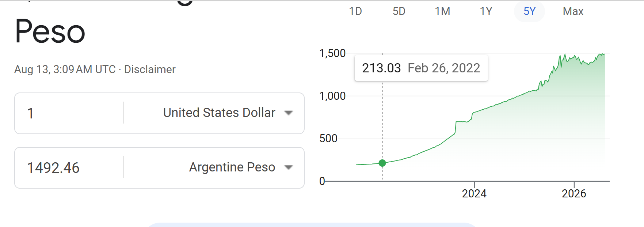Open United States Dollar currency dropdown
This screenshot has width=644, height=227.
214,113
